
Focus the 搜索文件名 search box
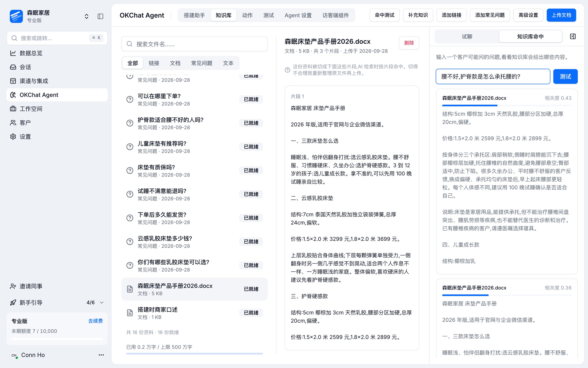[x=194, y=44]
